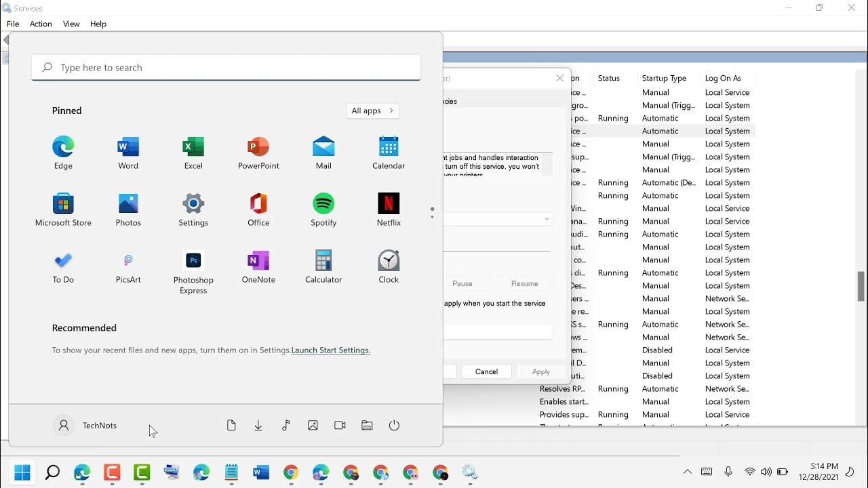The width and height of the screenshot is (868, 488).
Task: Show hidden system tray icons
Action: [688, 472]
